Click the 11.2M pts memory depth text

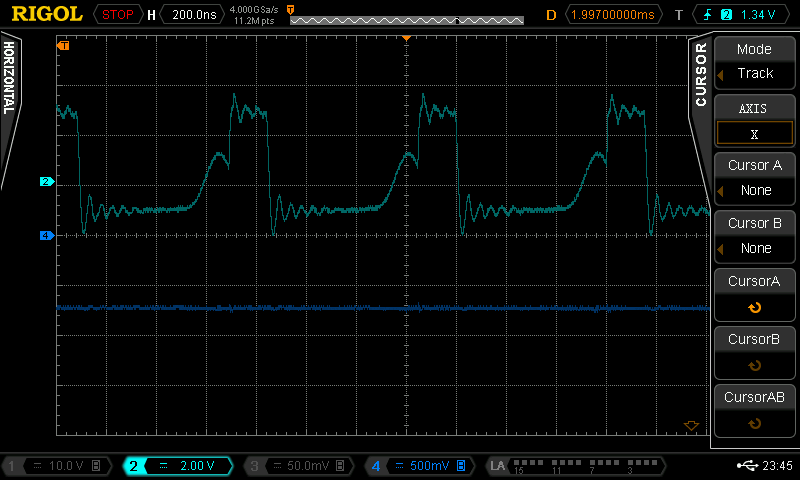pos(254,21)
